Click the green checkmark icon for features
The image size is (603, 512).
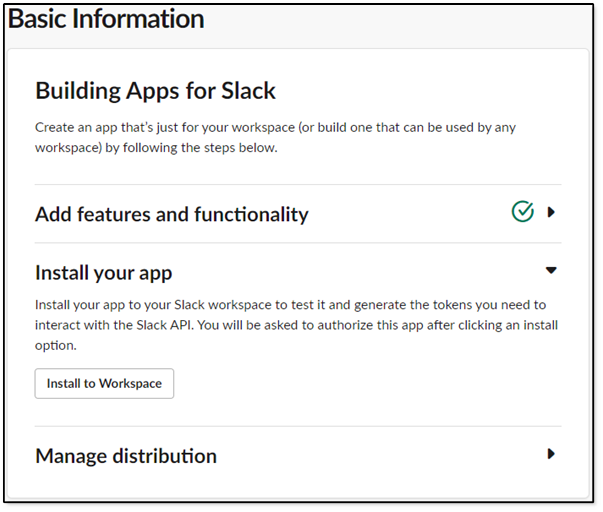[523, 212]
